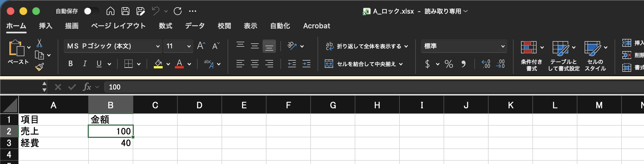Viewport: 644px width, 164px height.
Task: Apply the yellow fill color
Action: 158,64
